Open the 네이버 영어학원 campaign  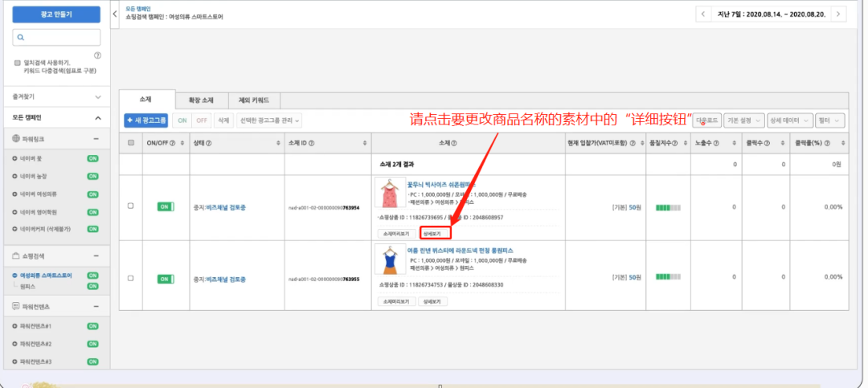[39, 212]
